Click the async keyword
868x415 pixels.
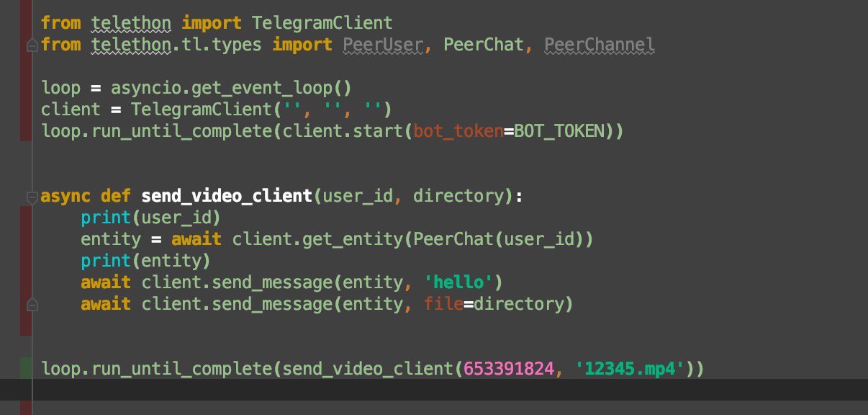[66, 196]
